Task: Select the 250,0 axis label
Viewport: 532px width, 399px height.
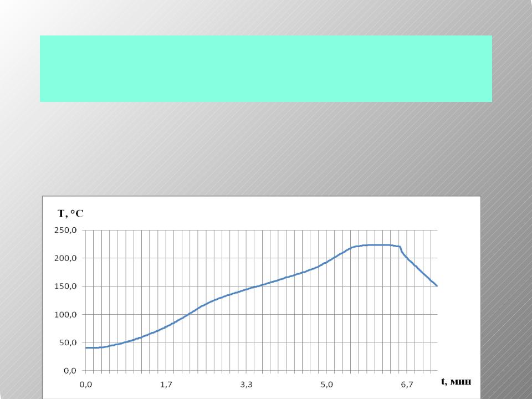Action: 65,230
